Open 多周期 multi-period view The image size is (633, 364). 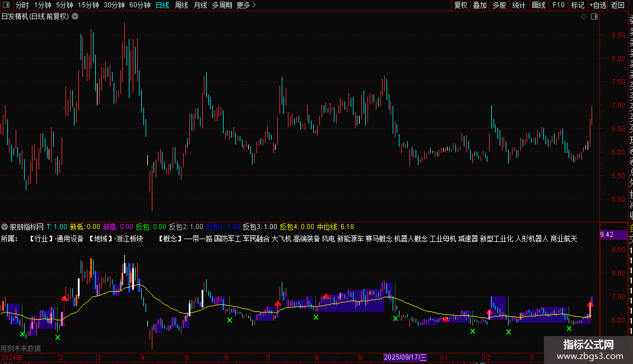tap(222, 5)
